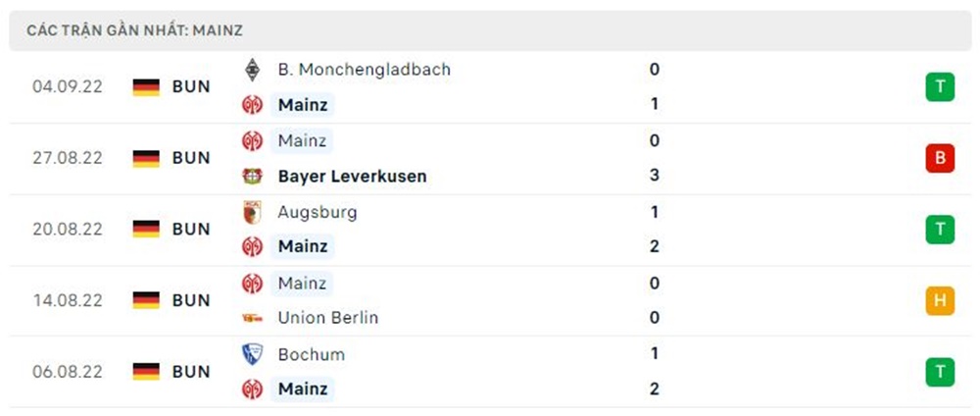Image resolution: width=980 pixels, height=416 pixels.
Task: Click the orange H result badge
Action: point(939,301)
